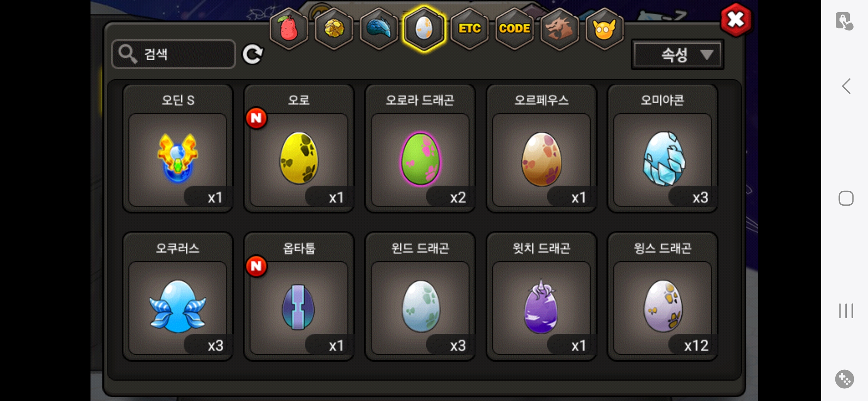Screen dimensions: 868x401
Task: Select the egg inventory tab
Action: tap(424, 29)
